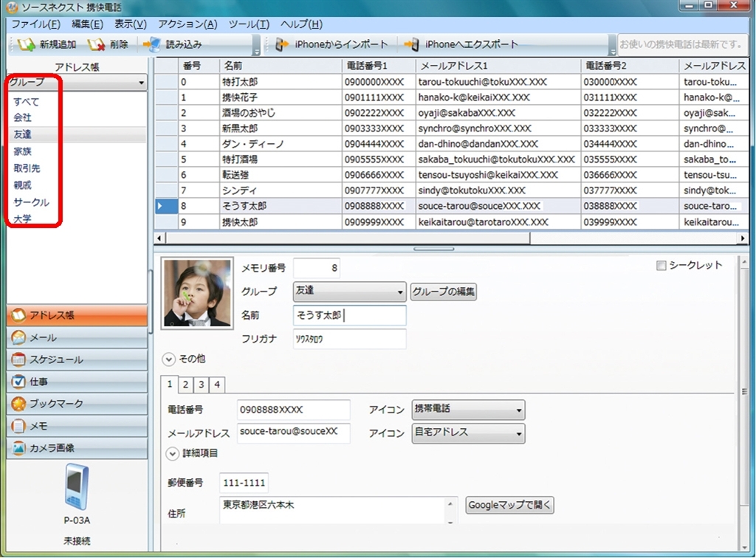Open the グループ dropdown showing 友達
The image size is (756, 558).
(x=349, y=292)
